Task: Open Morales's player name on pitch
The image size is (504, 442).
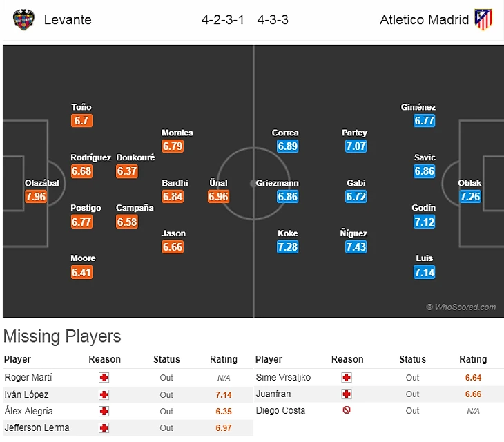Action: point(177,133)
